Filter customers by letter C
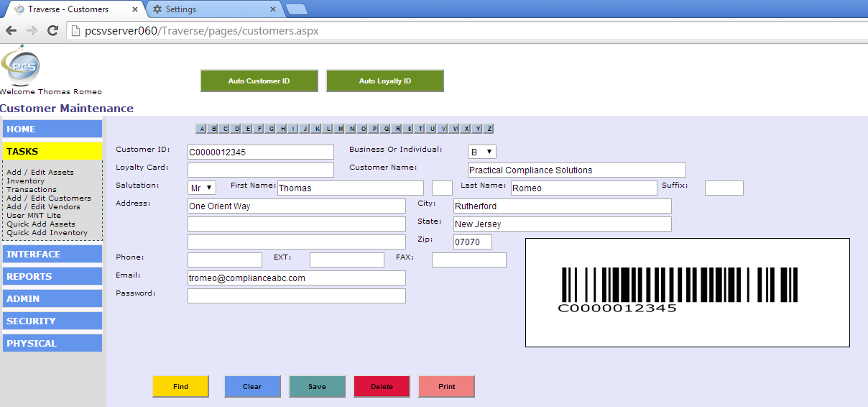 [225, 129]
